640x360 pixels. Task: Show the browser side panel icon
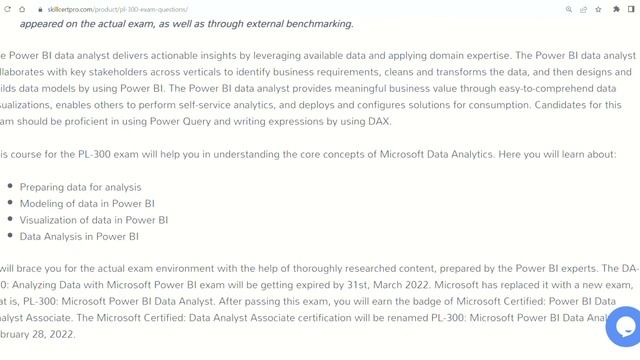631,9
